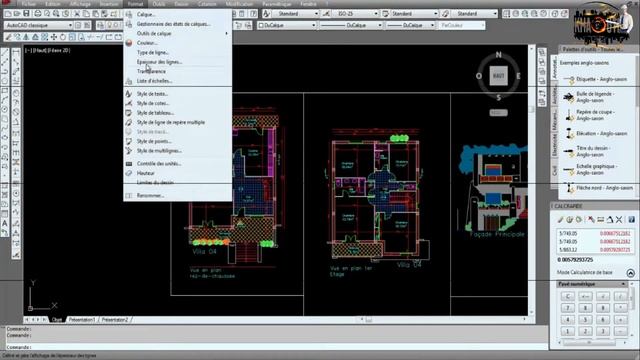The image size is (640, 360).
Task: Click the calculator Clear icon
Action: click(x=561, y=220)
